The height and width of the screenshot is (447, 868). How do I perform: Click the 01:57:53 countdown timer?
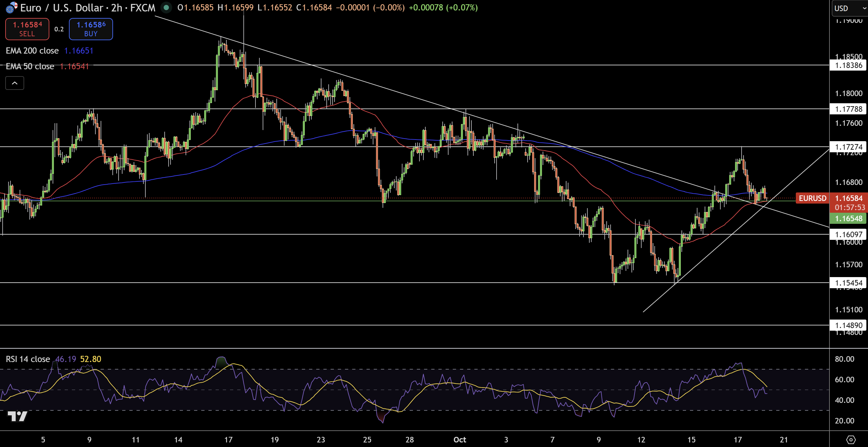pos(849,207)
